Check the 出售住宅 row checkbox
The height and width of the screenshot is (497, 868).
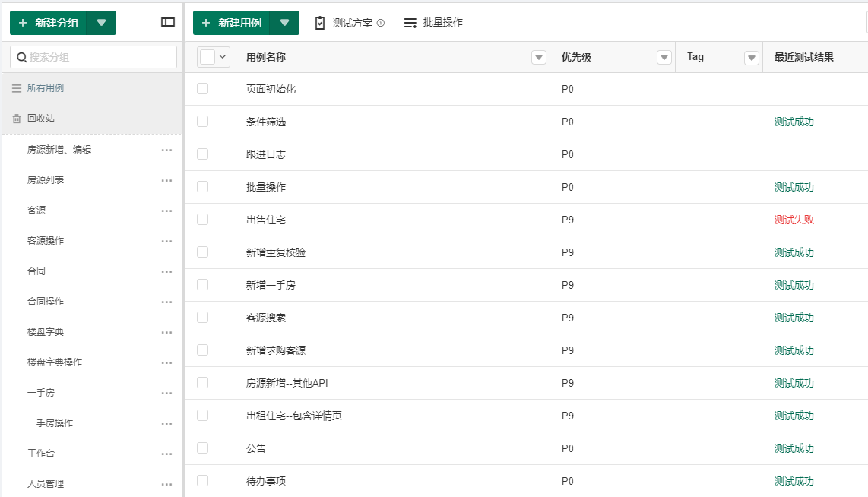click(203, 219)
